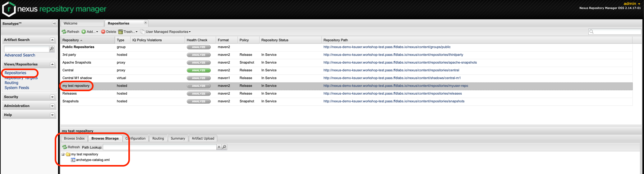
Task: Refresh the repositories list
Action: coord(71,32)
